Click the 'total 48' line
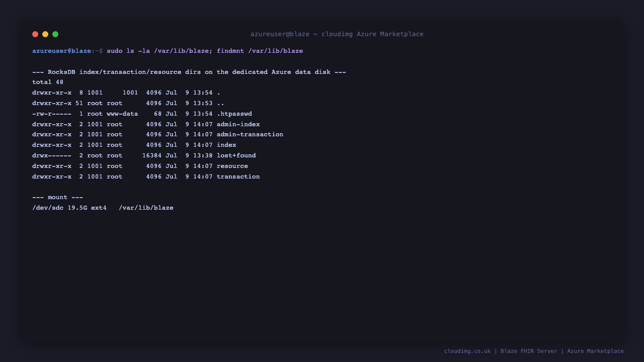Image resolution: width=644 pixels, height=362 pixels. pyautogui.click(x=48, y=82)
